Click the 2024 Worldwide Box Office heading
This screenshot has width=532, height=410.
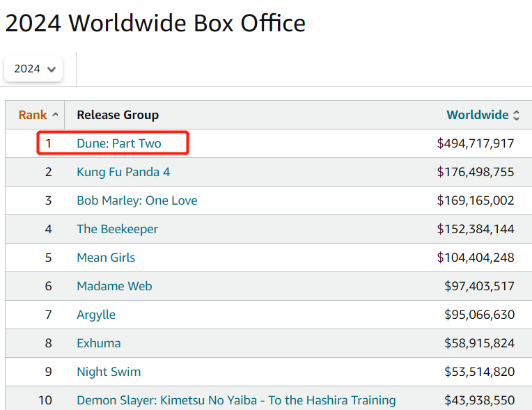155,24
